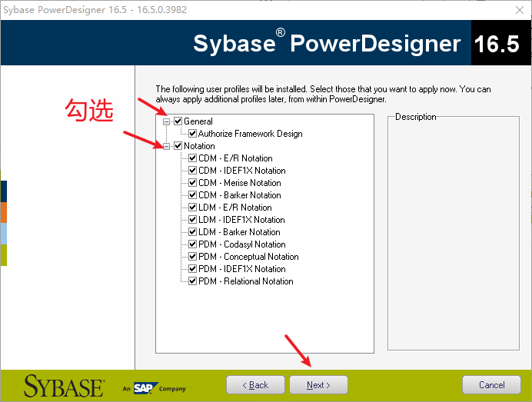
Task: Toggle PDM - Conceptual Notation checkbox
Action: click(x=193, y=257)
